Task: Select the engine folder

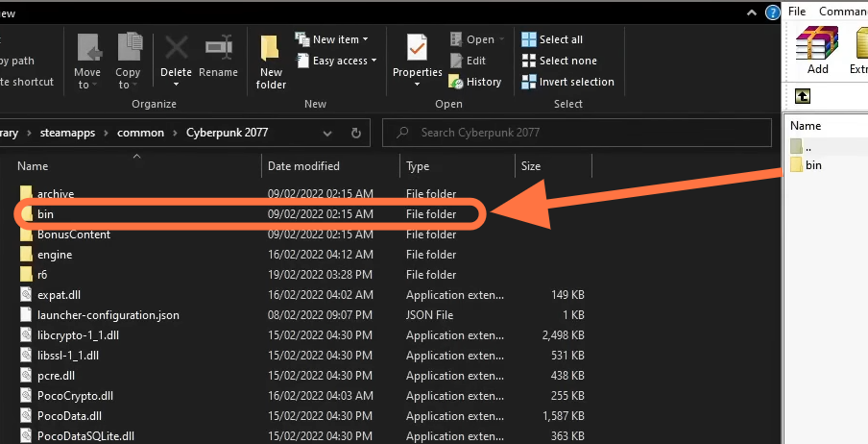Action: [54, 255]
